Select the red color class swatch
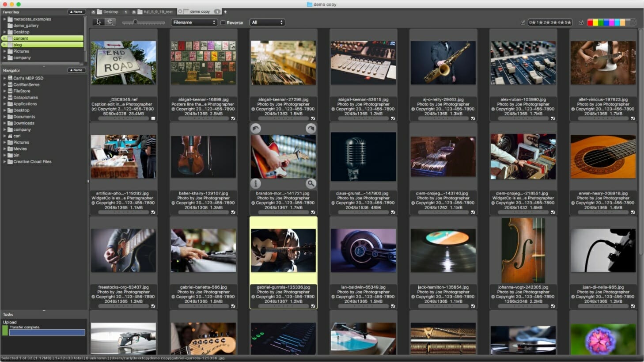 point(591,23)
